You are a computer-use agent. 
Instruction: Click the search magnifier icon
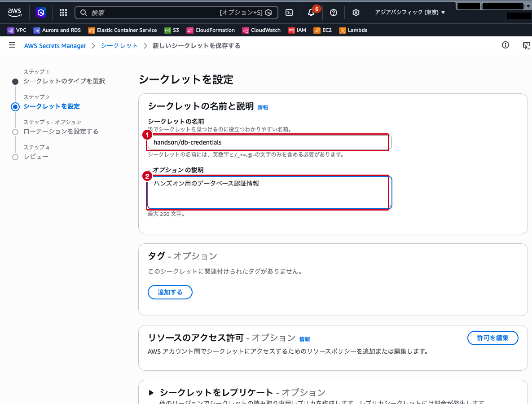click(x=83, y=13)
